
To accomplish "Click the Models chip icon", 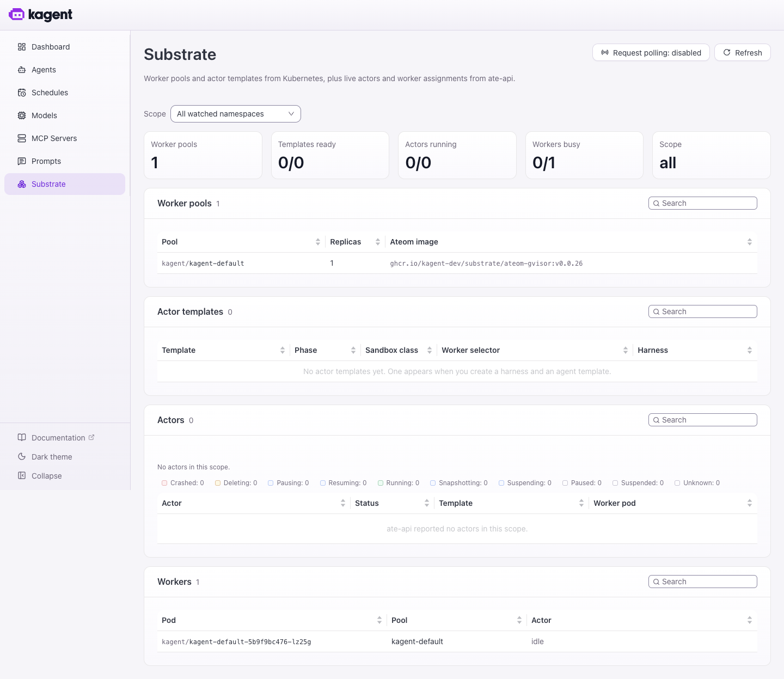I will [22, 115].
